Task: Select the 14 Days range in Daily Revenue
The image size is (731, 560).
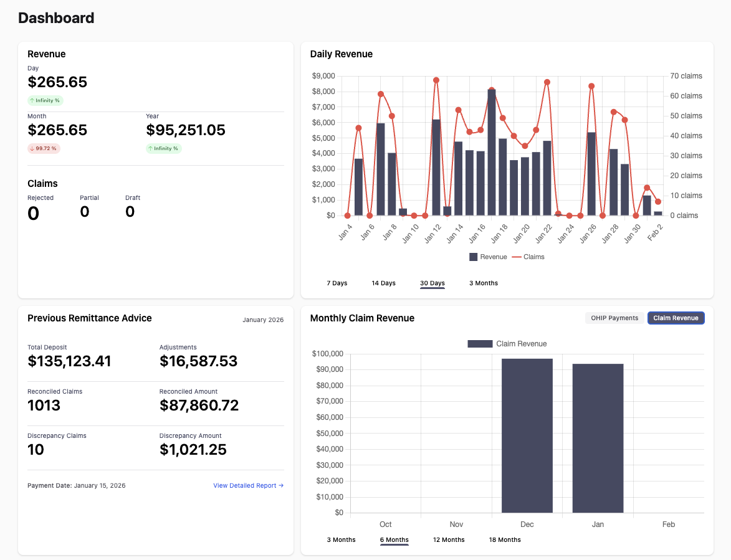Action: coord(383,283)
